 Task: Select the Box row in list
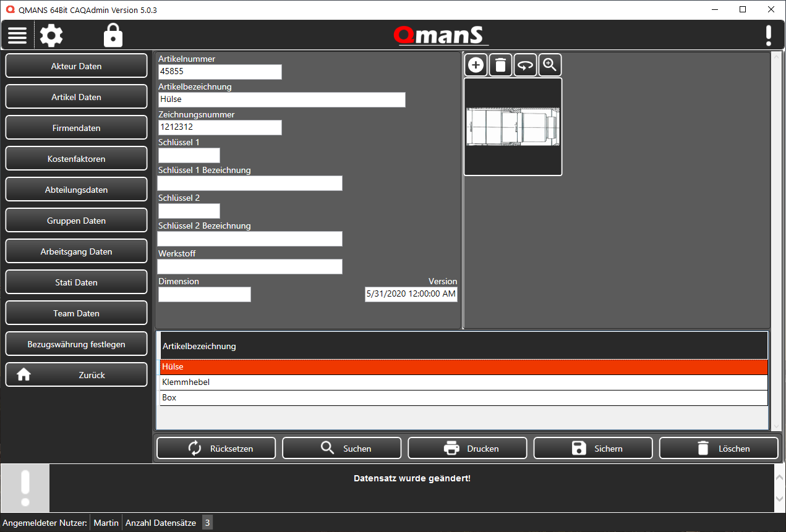464,398
